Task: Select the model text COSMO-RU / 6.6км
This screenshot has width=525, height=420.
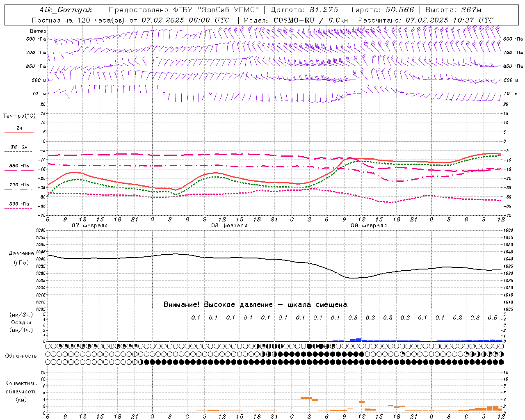Action: click(x=310, y=20)
